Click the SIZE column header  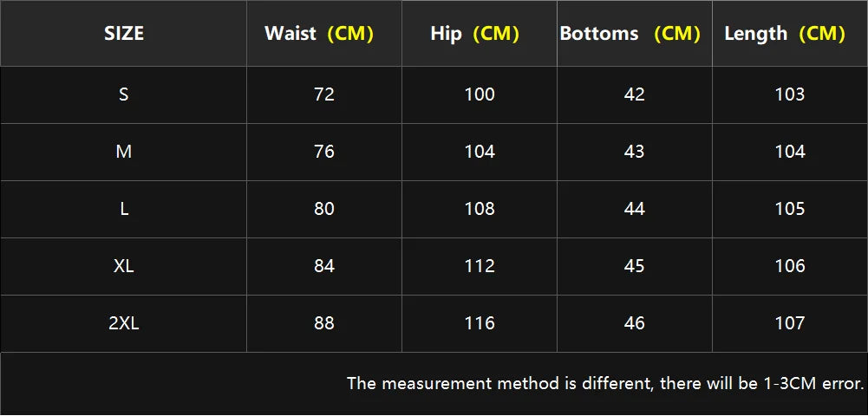[x=124, y=34]
